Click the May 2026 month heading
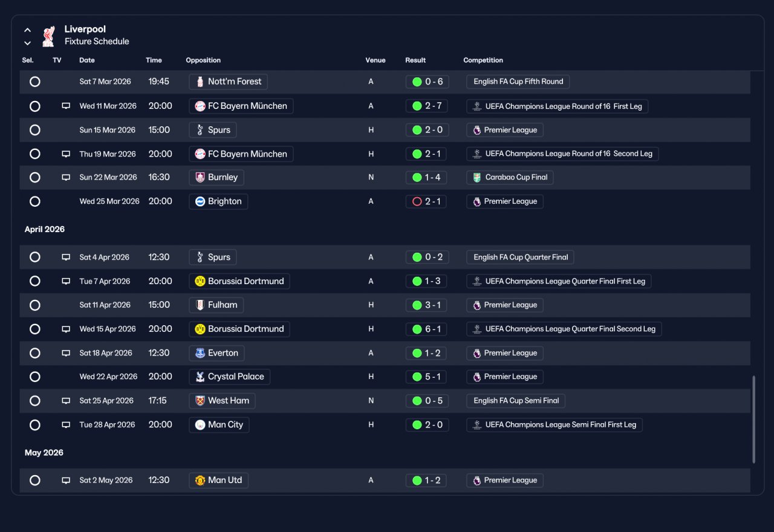Image resolution: width=774 pixels, height=532 pixels. click(44, 453)
